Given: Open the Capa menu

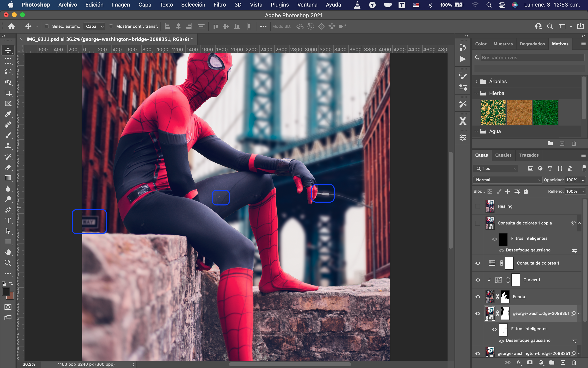Looking at the screenshot, I should pos(145,5).
